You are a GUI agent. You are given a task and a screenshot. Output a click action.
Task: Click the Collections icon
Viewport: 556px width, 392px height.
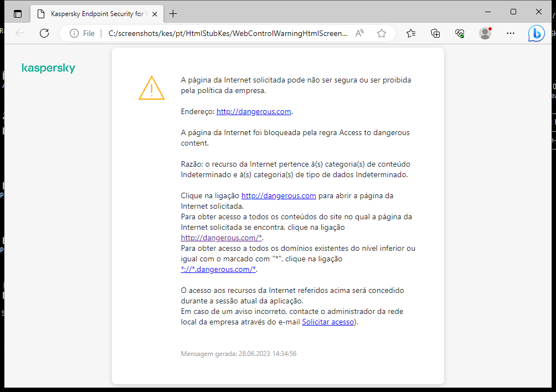pos(435,33)
